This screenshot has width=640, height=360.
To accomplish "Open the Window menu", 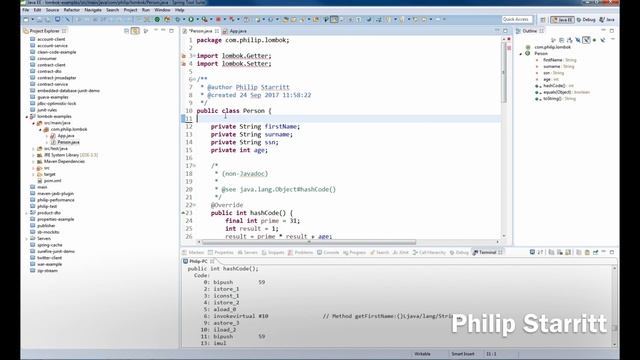I will pyautogui.click(x=162, y=10).
